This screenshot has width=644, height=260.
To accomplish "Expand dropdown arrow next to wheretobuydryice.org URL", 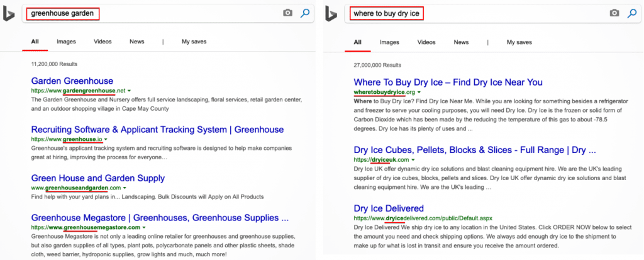I will [x=419, y=92].
